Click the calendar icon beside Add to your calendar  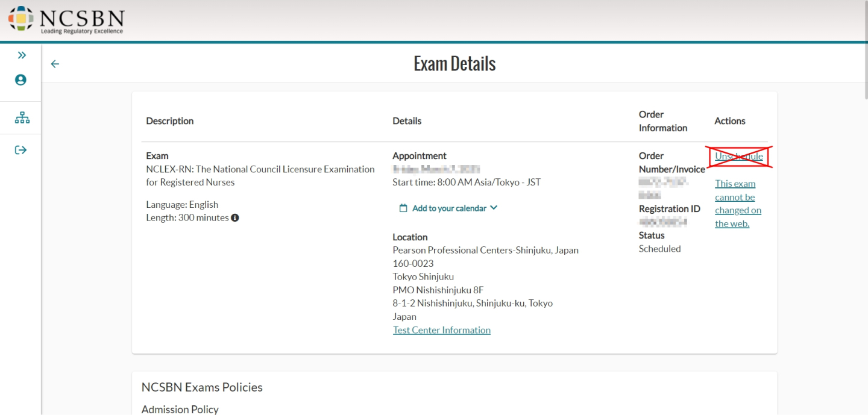403,208
